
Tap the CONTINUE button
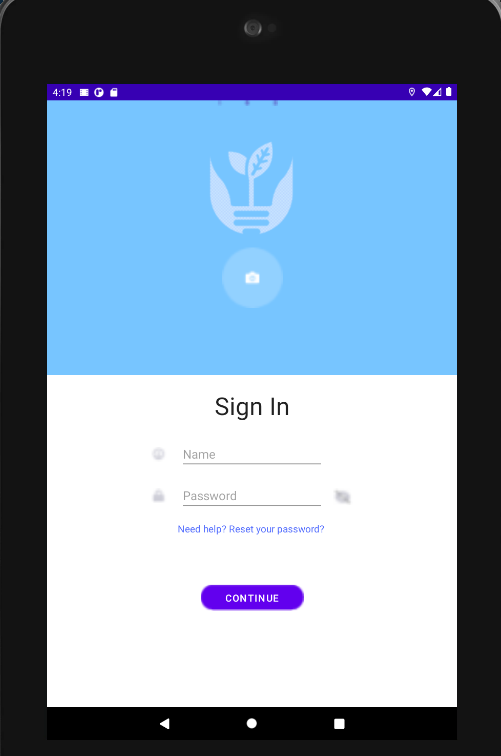click(x=252, y=598)
